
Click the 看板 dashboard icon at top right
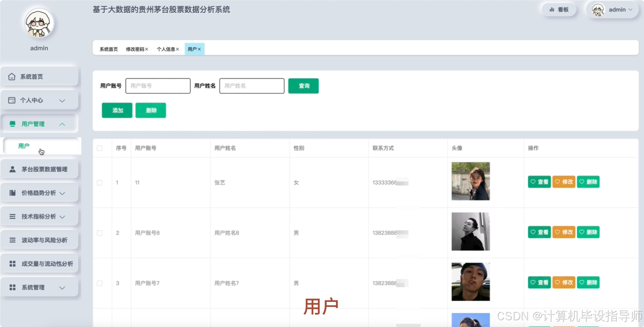tap(552, 9)
